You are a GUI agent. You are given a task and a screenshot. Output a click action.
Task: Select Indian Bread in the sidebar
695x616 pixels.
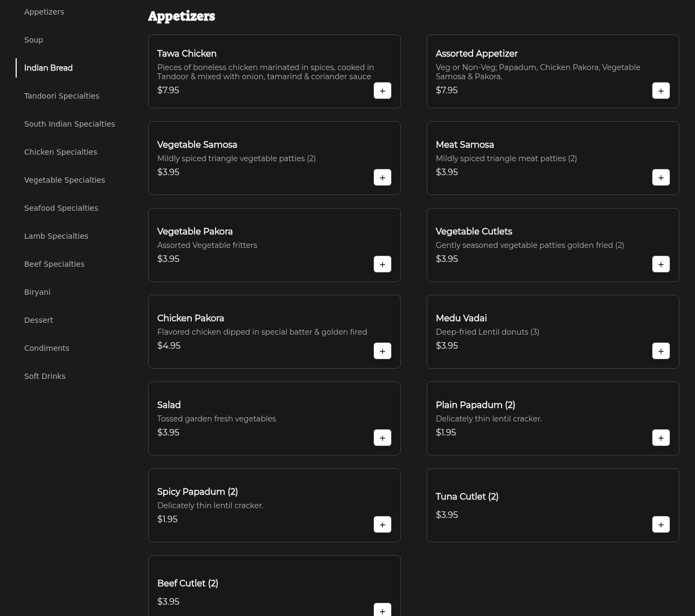tap(48, 68)
